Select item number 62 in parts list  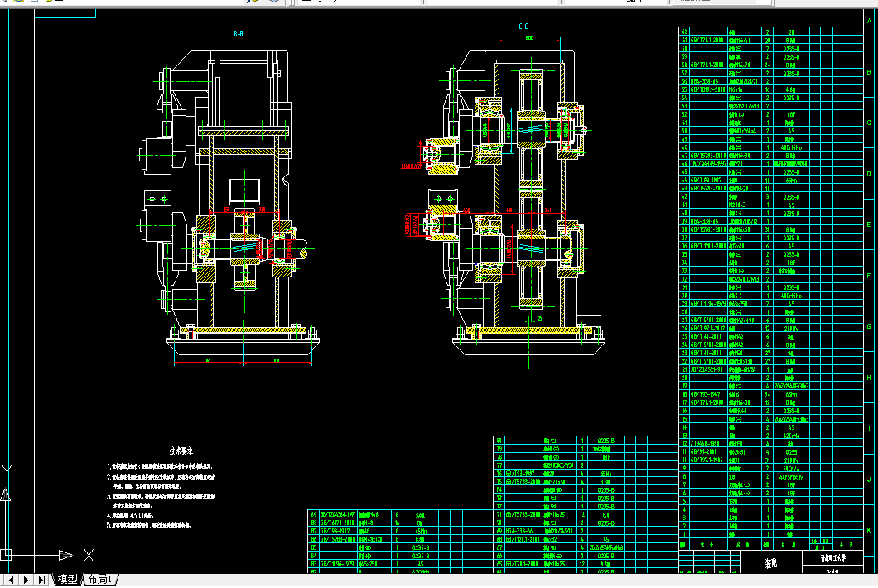point(683,32)
